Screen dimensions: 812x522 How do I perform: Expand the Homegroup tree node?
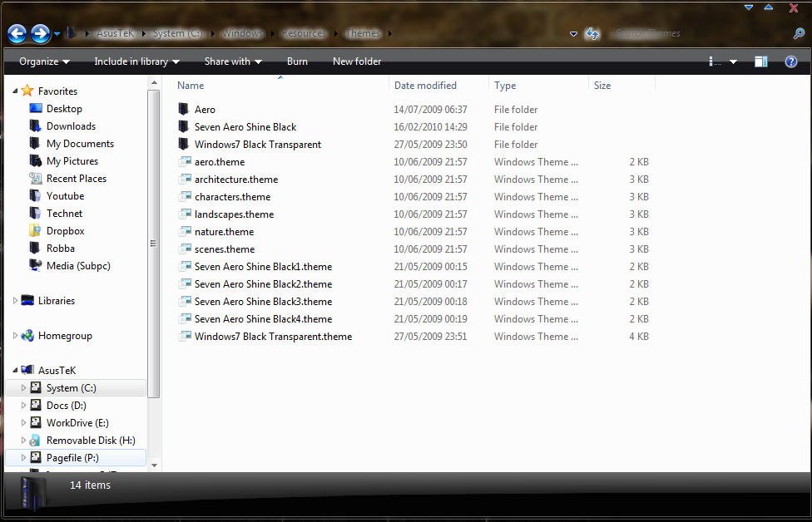point(15,335)
